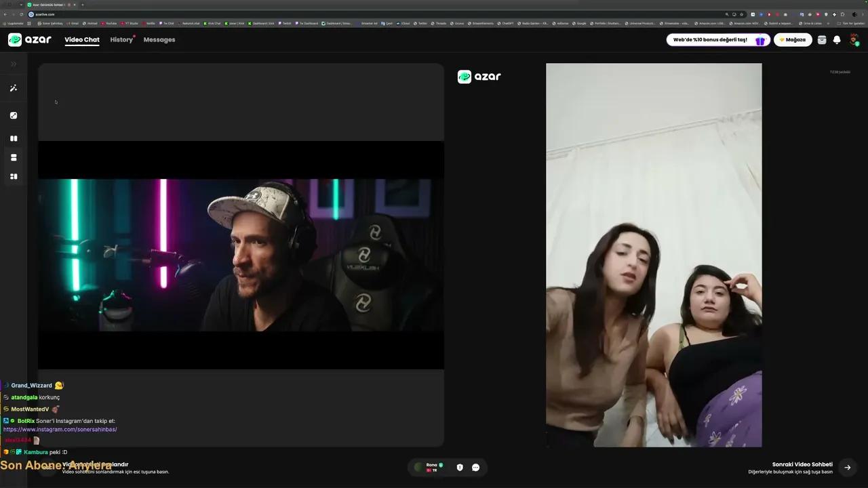
Task: Open the browser extensions puzzle icon
Action: click(843, 14)
